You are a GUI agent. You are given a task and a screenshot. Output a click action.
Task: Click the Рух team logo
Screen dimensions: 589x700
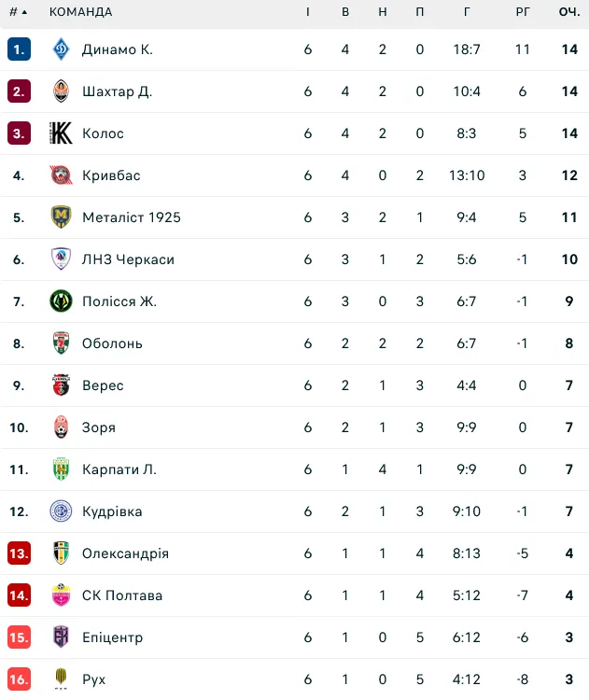point(62,679)
